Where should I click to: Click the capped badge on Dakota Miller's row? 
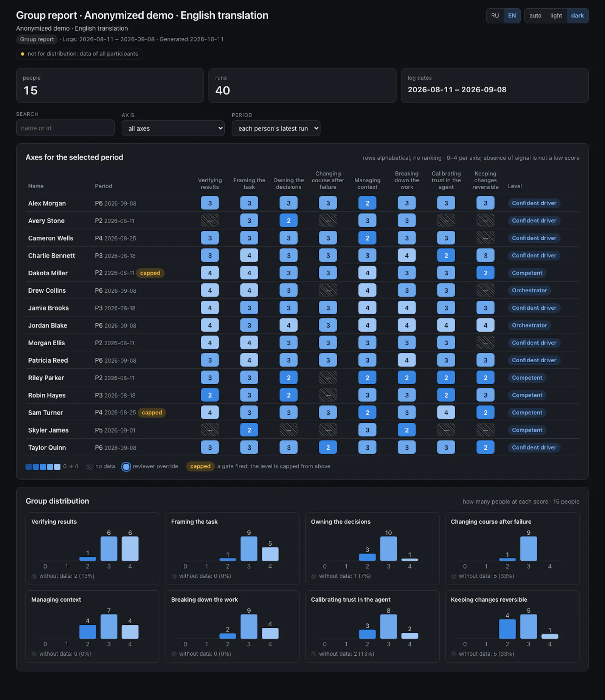coord(150,273)
